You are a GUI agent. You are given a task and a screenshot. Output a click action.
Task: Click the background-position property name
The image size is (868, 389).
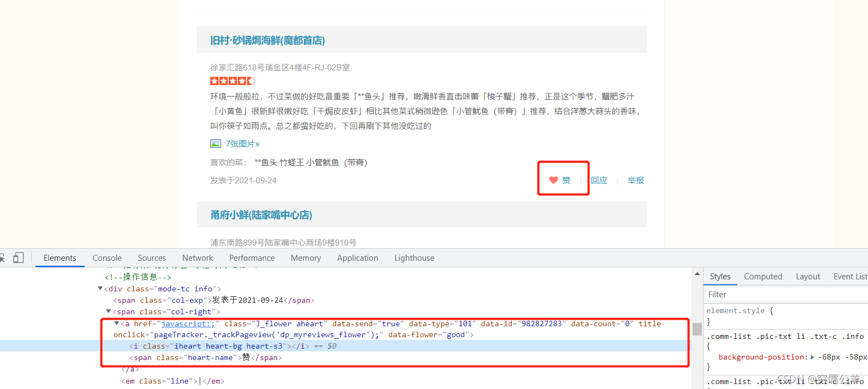pyautogui.click(x=763, y=357)
